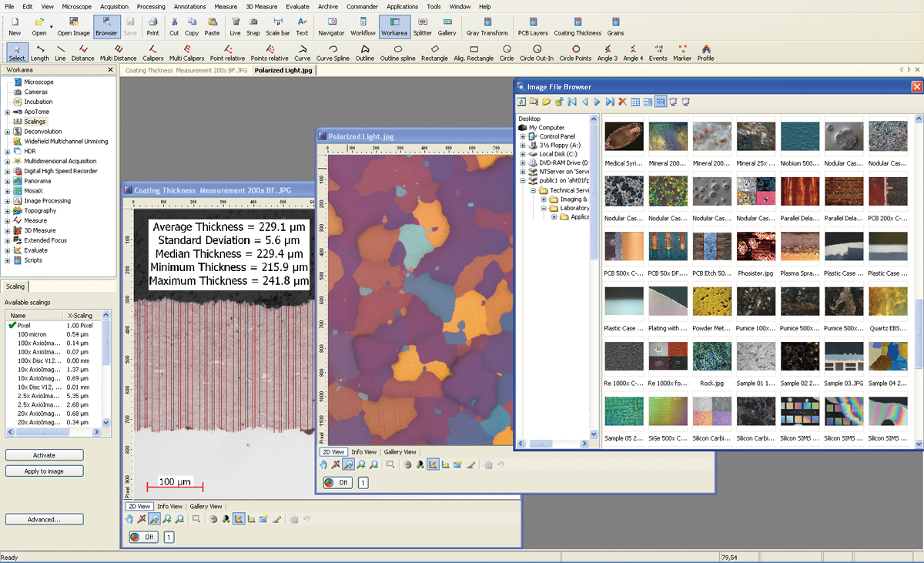Select the Calipers measurement tool
The width and height of the screenshot is (924, 563).
pos(153,49)
